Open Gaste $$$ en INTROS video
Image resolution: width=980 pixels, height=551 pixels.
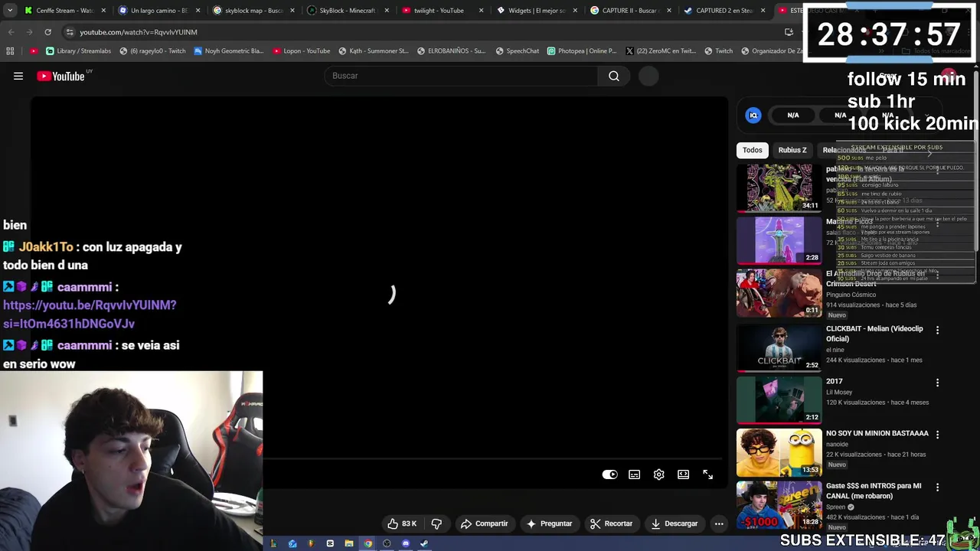(874, 491)
